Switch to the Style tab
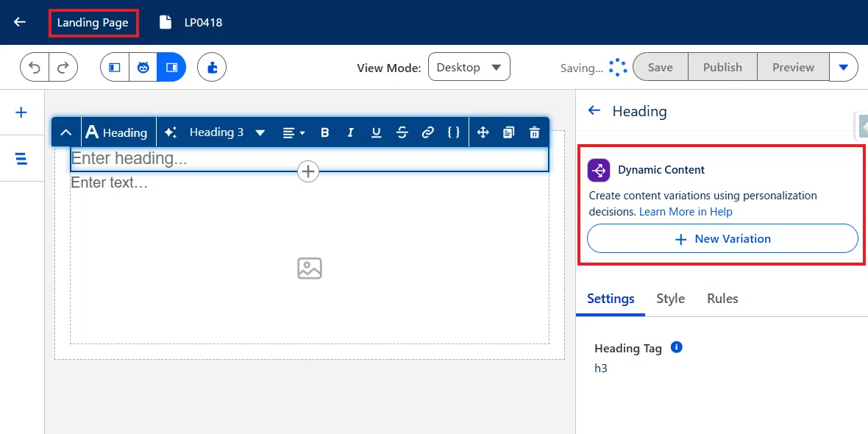This screenshot has height=434, width=868. pos(670,299)
